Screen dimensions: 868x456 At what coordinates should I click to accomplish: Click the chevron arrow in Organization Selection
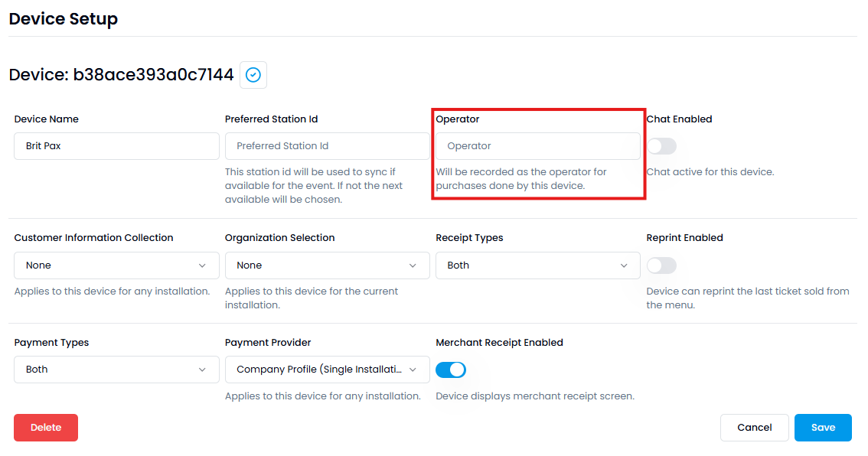point(413,265)
